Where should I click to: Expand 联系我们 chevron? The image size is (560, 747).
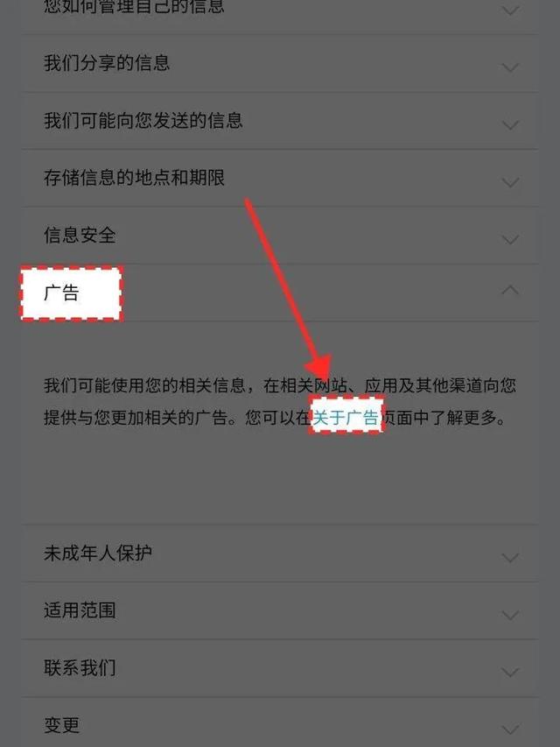tap(510, 673)
